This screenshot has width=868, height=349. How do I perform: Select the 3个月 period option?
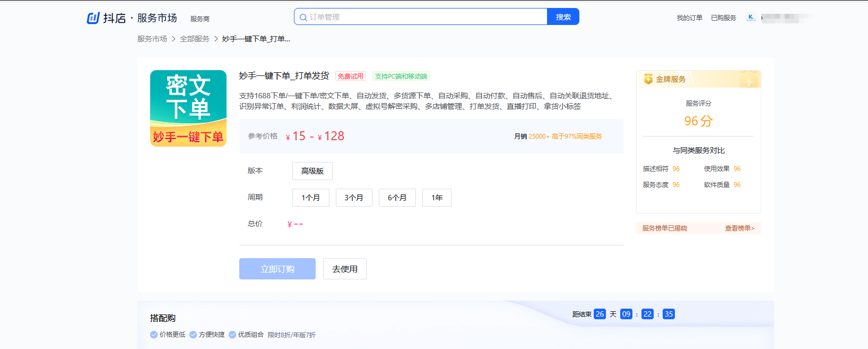(354, 198)
